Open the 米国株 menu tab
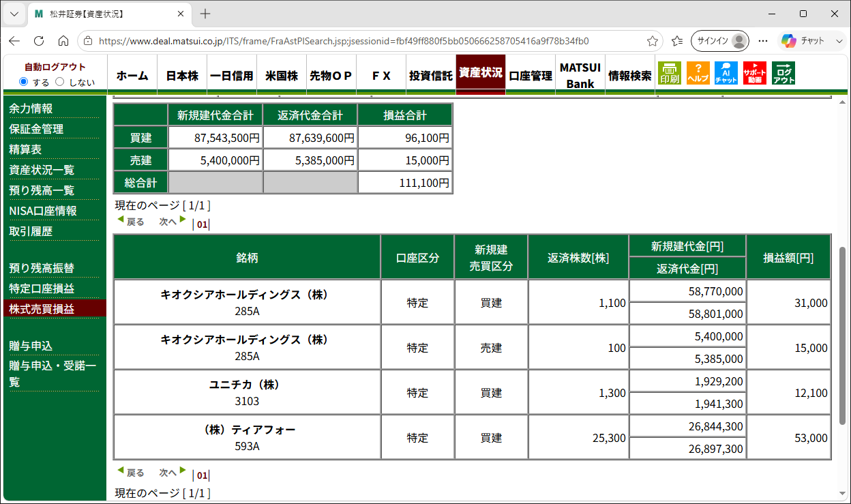851x504 pixels. (x=282, y=76)
